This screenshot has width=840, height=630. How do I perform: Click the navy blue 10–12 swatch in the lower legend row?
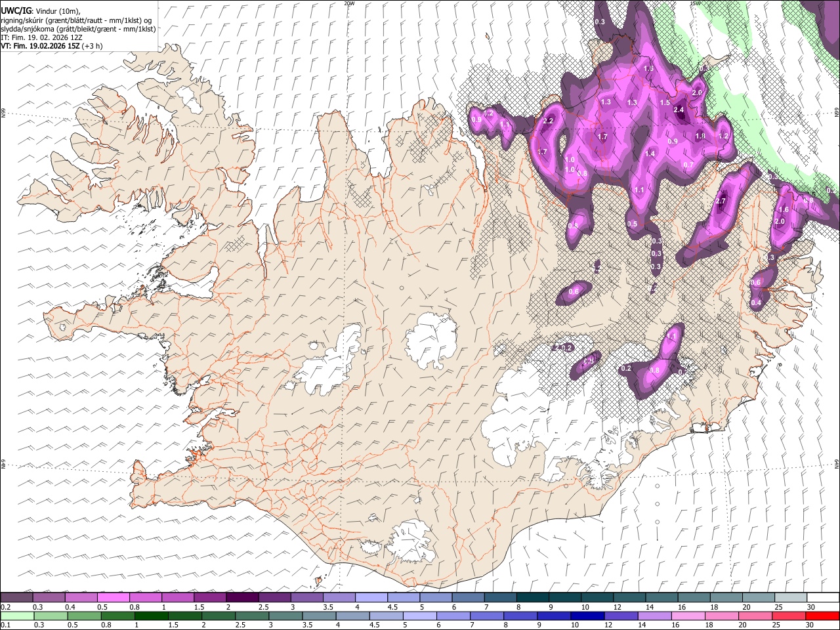coord(587,616)
